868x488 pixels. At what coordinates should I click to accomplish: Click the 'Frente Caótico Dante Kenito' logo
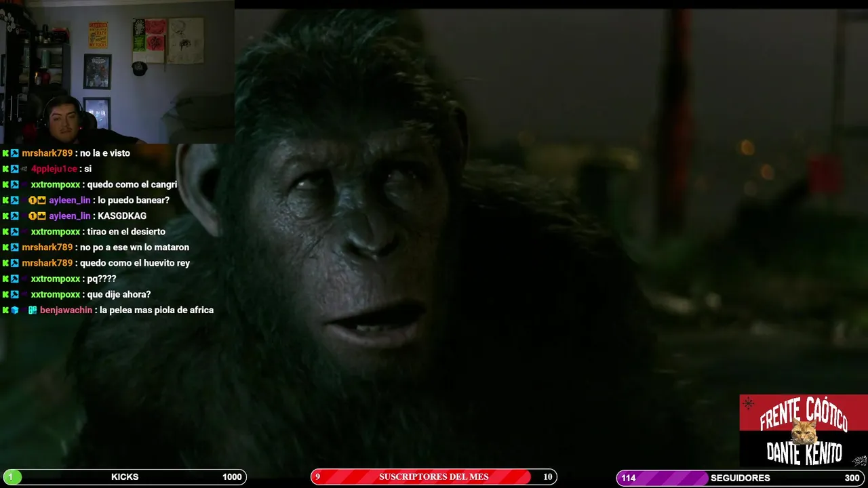coord(804,431)
